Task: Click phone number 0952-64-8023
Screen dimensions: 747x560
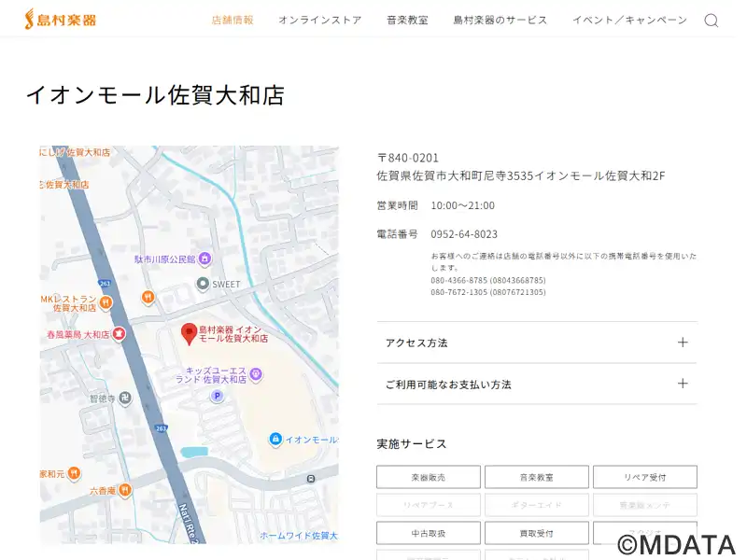Action: pyautogui.click(x=464, y=234)
